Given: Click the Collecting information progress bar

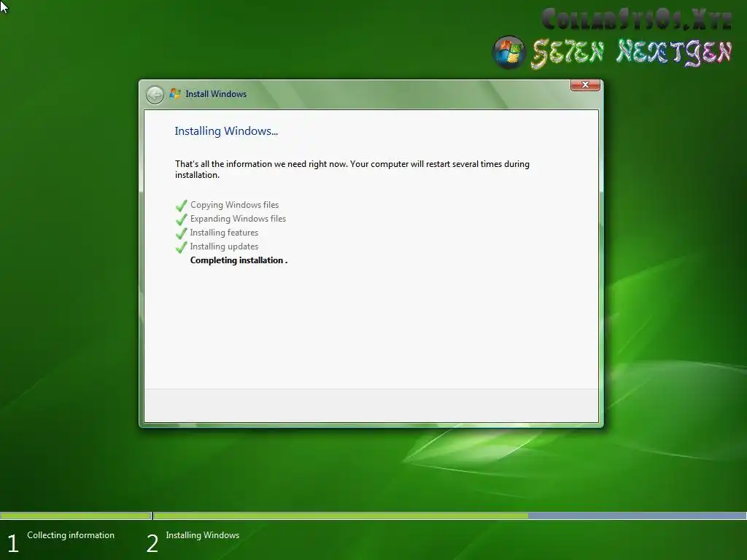Looking at the screenshot, I should pyautogui.click(x=75, y=516).
